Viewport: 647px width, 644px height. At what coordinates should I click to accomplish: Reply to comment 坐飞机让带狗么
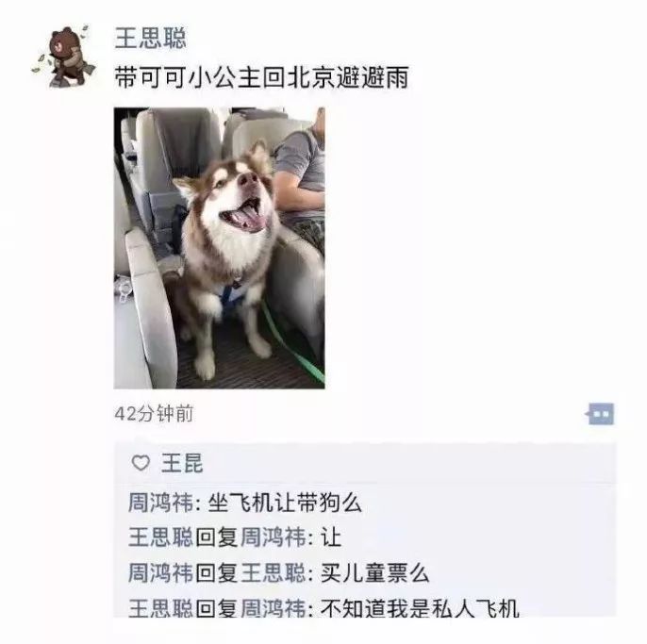pyautogui.click(x=284, y=503)
